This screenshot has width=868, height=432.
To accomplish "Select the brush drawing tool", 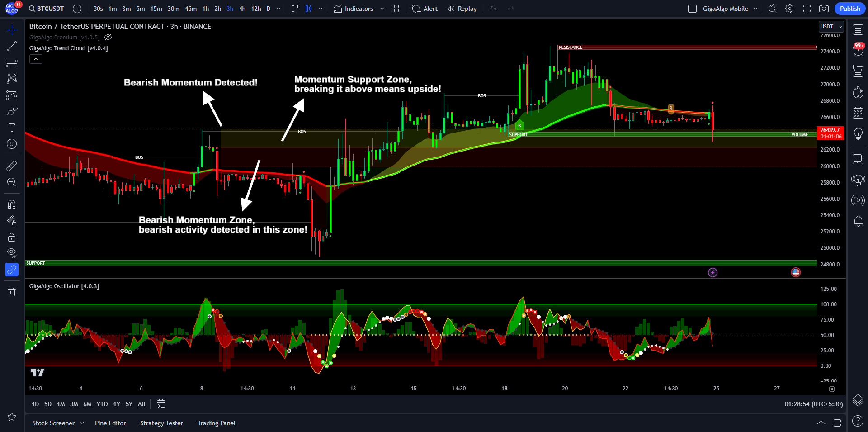I will [x=12, y=111].
